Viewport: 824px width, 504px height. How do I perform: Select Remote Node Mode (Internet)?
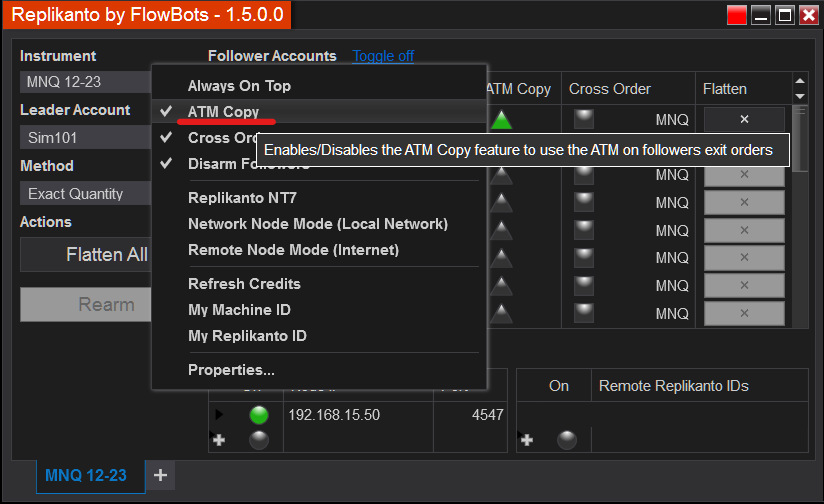[x=319, y=250]
